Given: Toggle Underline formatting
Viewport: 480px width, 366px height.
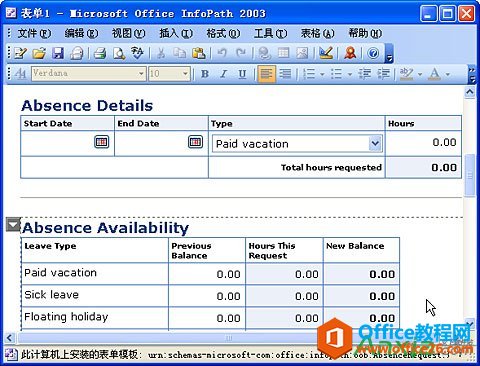Looking at the screenshot, I should (242, 74).
